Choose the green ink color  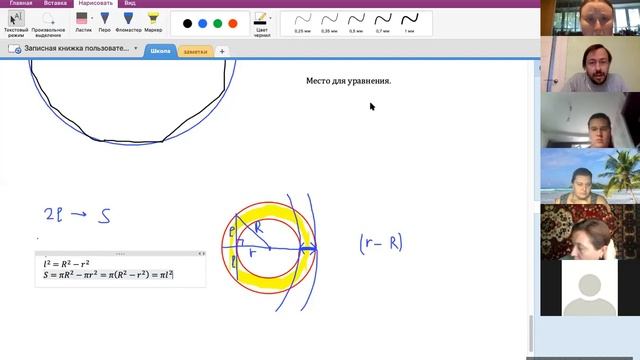click(218, 24)
